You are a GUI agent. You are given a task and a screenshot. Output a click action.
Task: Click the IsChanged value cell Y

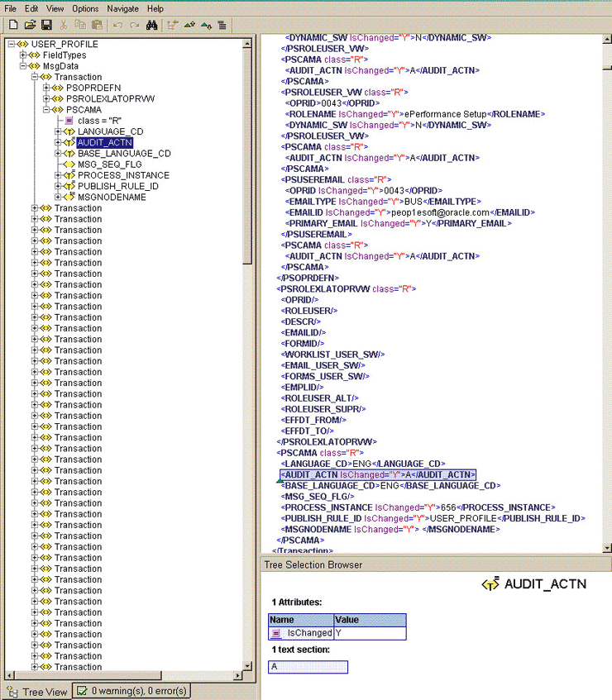370,633
